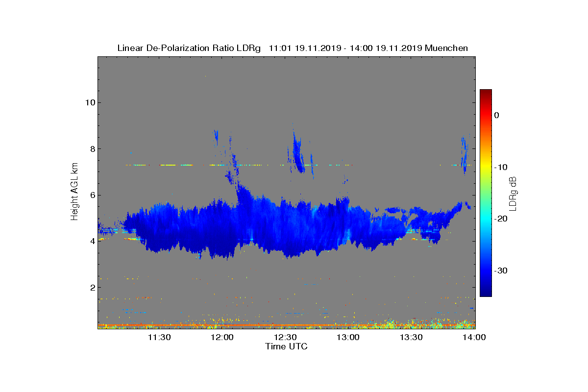Click the 11:30 time tick label

pyautogui.click(x=159, y=337)
